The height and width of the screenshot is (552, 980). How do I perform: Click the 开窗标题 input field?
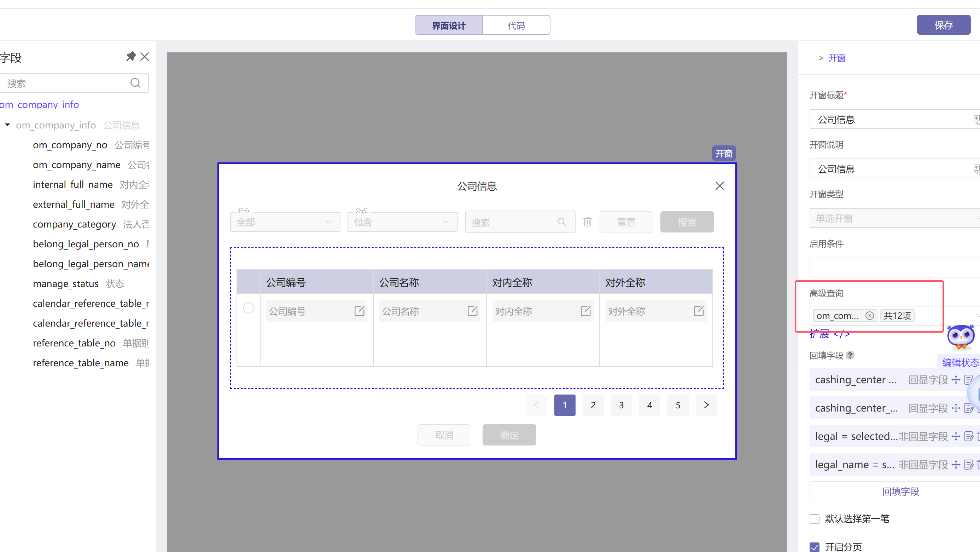pos(894,119)
